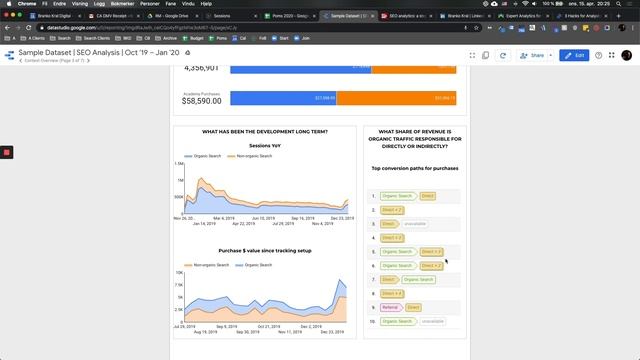Open a new browser tab
The image size is (640, 360).
point(619,16)
